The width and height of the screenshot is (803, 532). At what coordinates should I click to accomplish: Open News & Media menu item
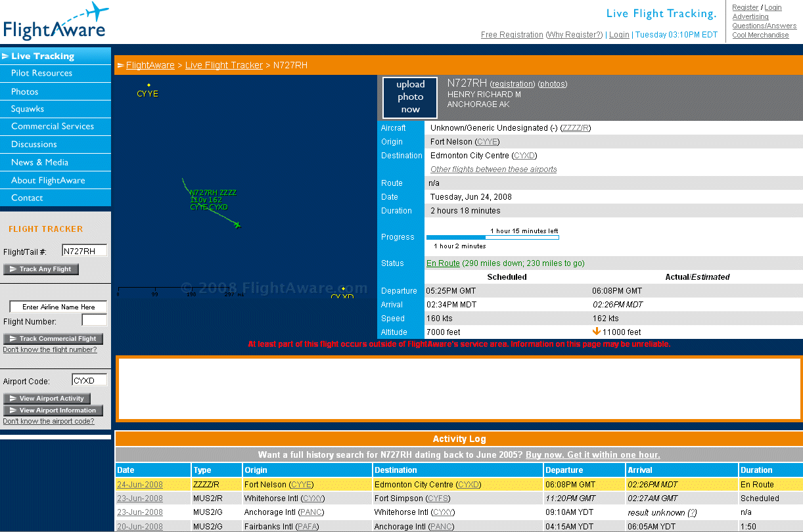56,162
